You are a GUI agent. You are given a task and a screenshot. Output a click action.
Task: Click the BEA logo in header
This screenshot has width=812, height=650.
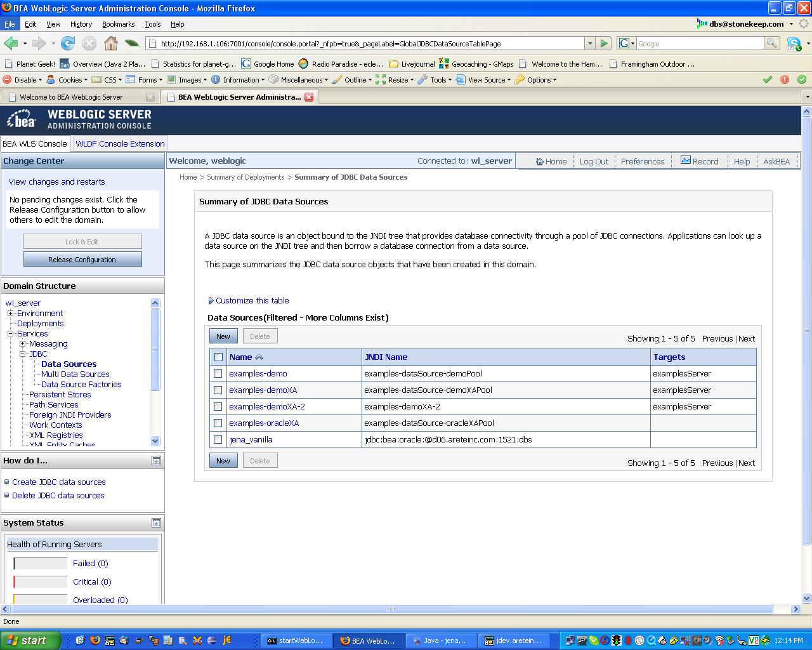pos(22,119)
